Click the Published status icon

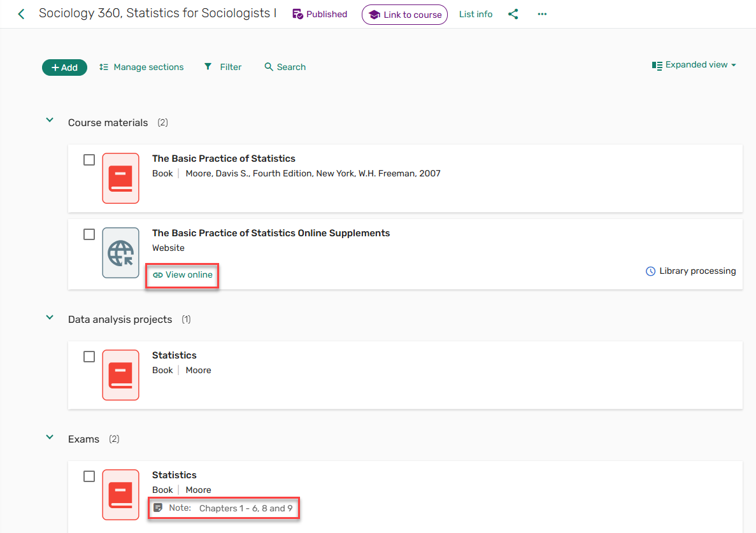pyautogui.click(x=297, y=14)
